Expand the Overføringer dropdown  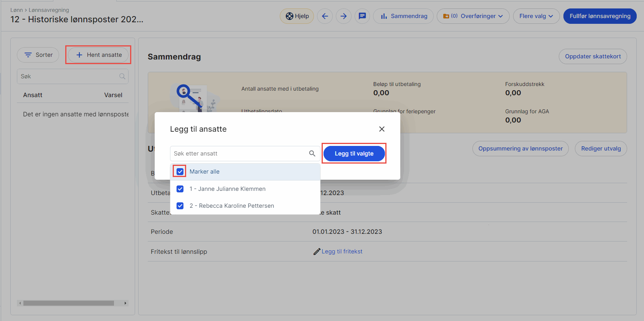(473, 16)
